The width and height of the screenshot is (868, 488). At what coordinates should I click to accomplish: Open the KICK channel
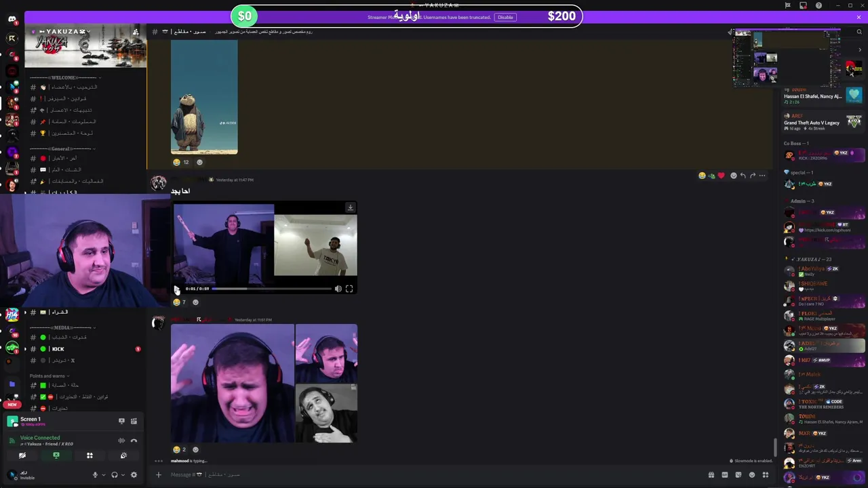[85, 349]
